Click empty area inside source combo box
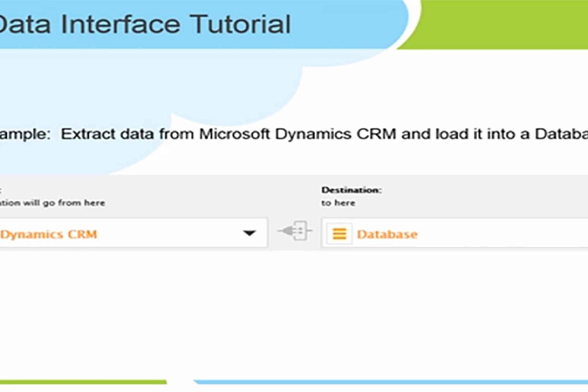This screenshot has width=588, height=392. tap(169, 234)
